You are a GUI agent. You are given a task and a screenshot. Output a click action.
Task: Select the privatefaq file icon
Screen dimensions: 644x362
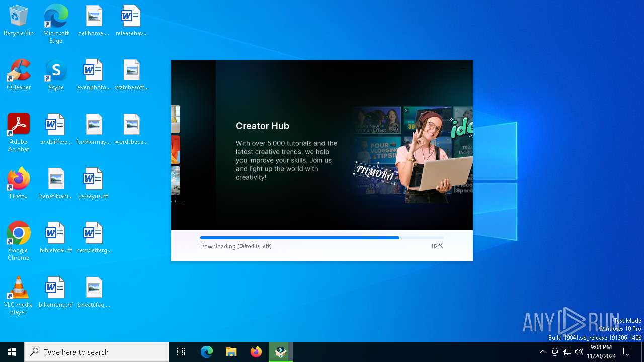pos(94,292)
